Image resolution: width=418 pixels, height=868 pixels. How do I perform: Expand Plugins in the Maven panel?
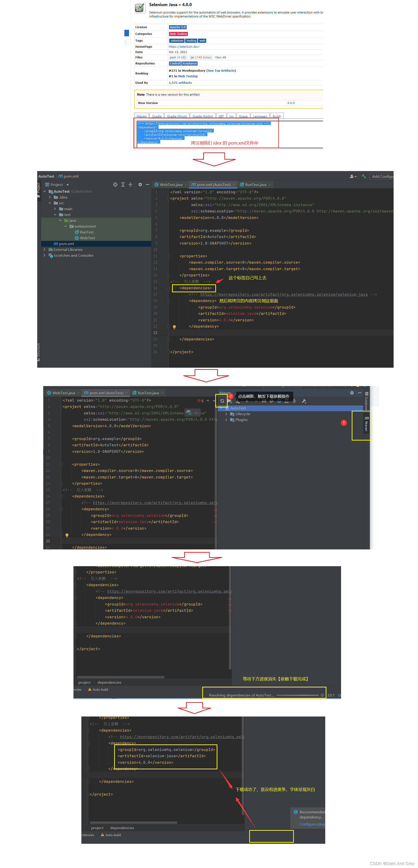point(226,420)
